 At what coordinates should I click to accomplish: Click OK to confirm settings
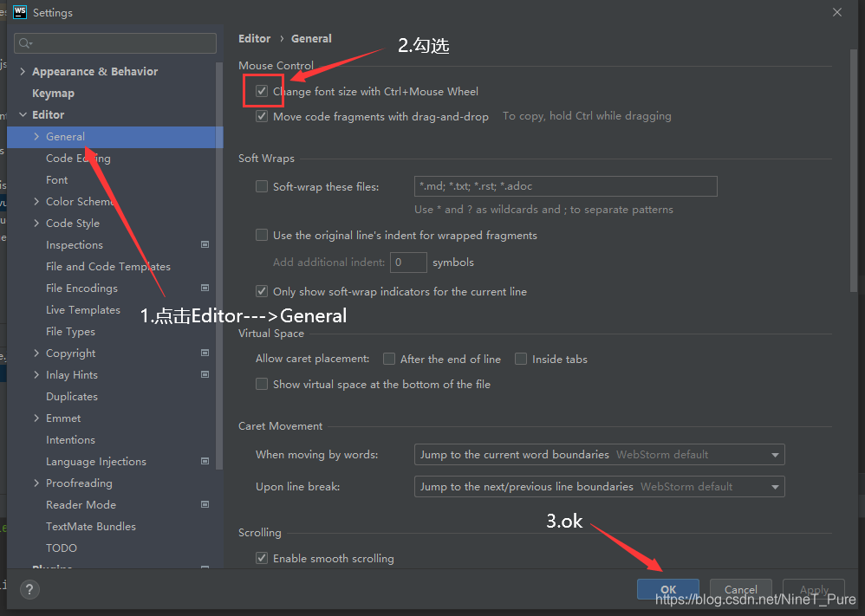tap(668, 589)
